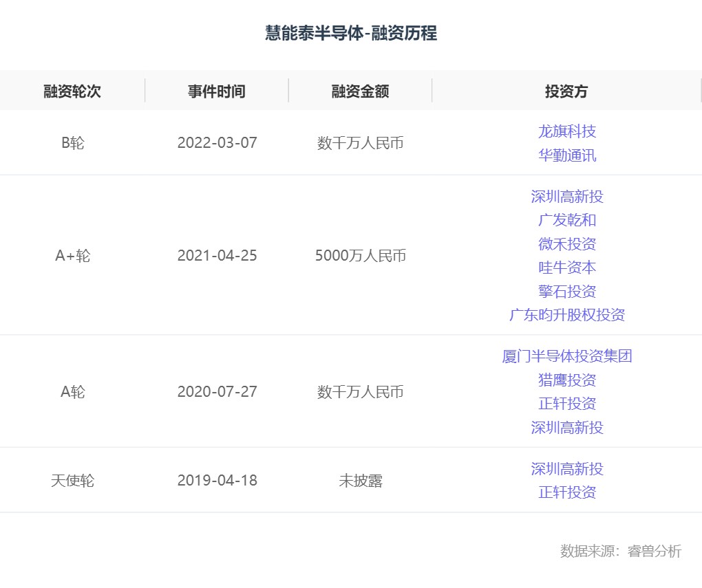702x588 pixels.
Task: Open the 华勤通讯 investor link
Action: click(x=567, y=155)
